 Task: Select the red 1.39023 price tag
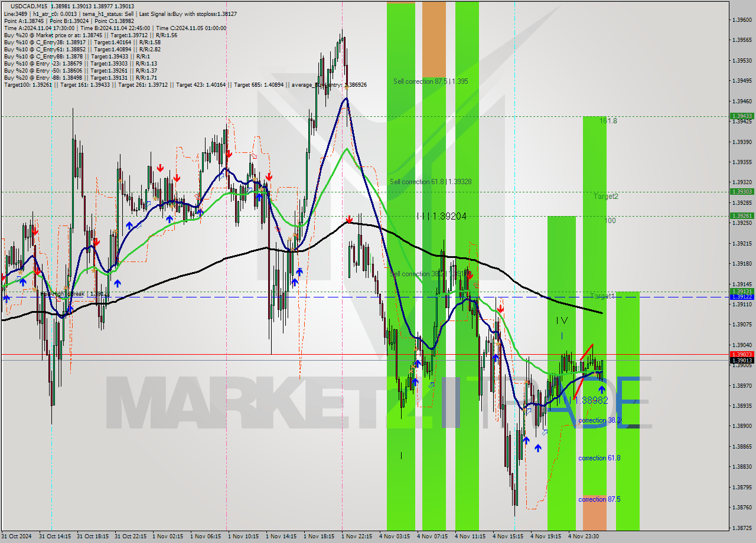pos(742,354)
